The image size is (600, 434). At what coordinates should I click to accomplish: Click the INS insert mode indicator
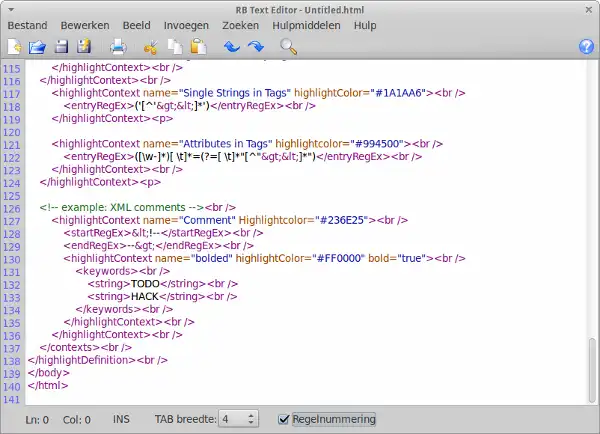click(121, 419)
